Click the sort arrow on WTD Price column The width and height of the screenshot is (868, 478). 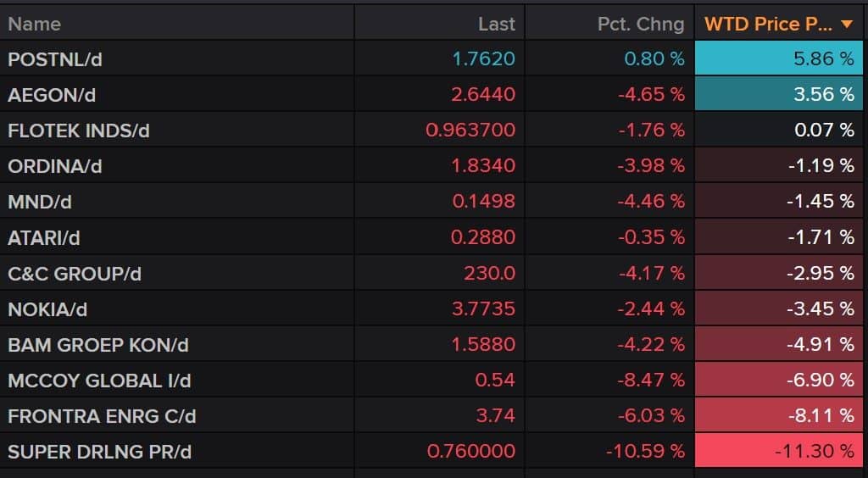(x=847, y=25)
